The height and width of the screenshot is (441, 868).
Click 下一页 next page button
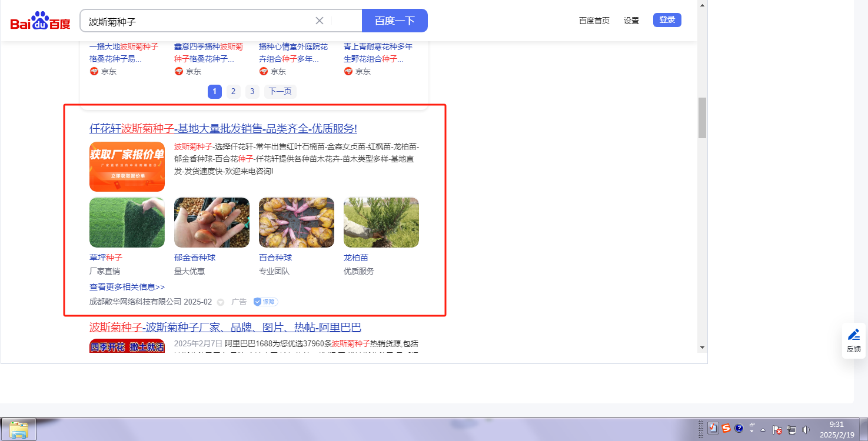[x=280, y=91]
